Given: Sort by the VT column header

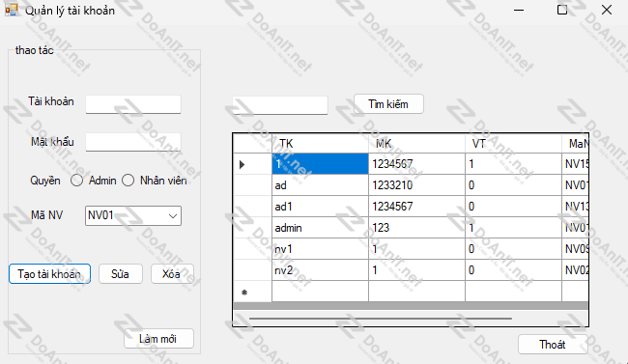Looking at the screenshot, I should 513,143.
